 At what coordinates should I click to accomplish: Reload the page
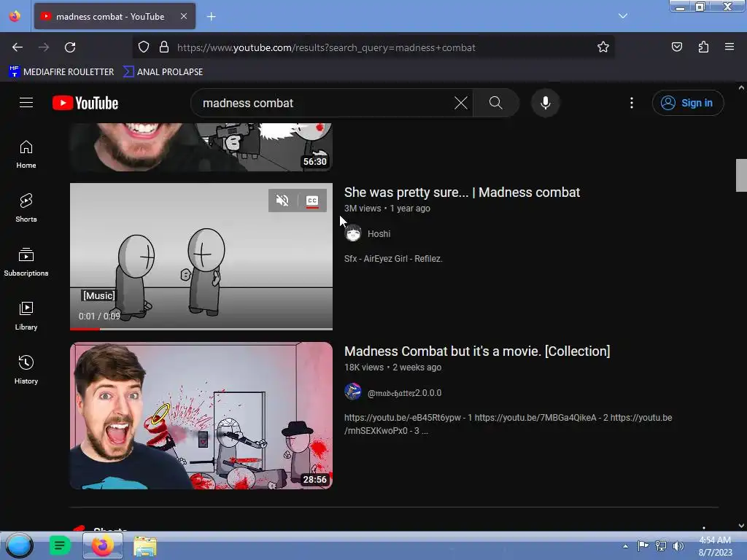point(70,47)
